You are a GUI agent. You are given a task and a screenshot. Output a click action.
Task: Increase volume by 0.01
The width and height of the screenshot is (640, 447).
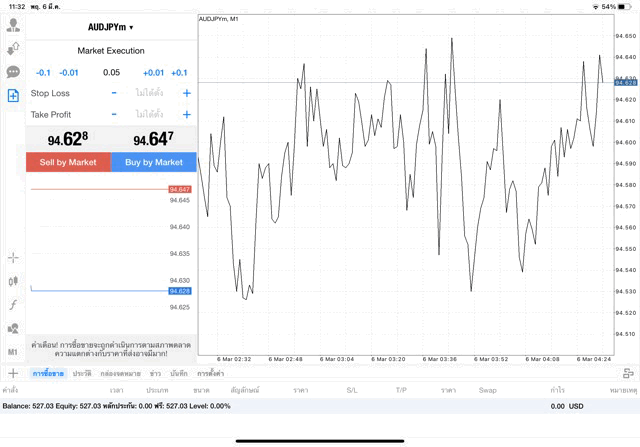[153, 72]
